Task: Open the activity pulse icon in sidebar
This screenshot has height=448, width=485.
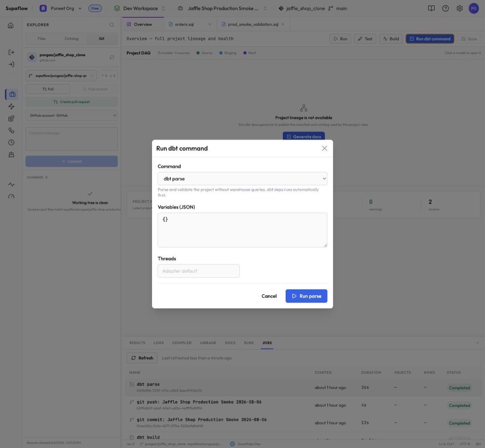Action: click(x=11, y=185)
